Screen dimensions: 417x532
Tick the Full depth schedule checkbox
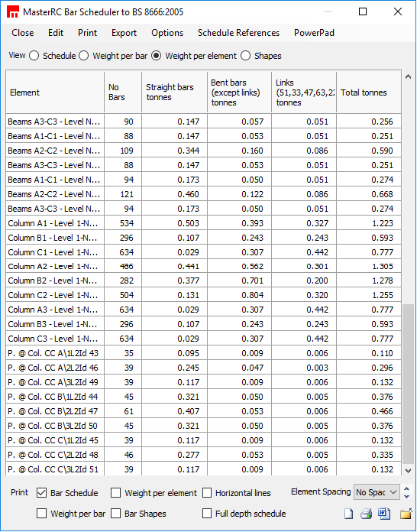(x=207, y=514)
